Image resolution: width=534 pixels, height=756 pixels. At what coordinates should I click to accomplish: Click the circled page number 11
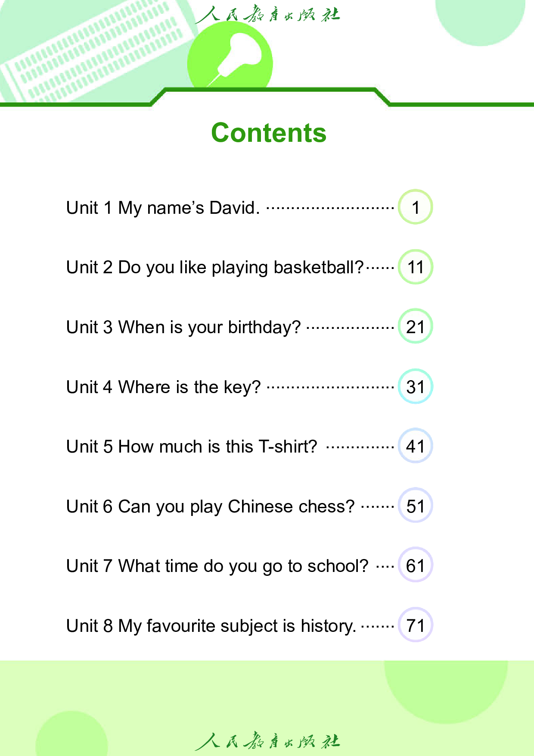[x=415, y=267]
